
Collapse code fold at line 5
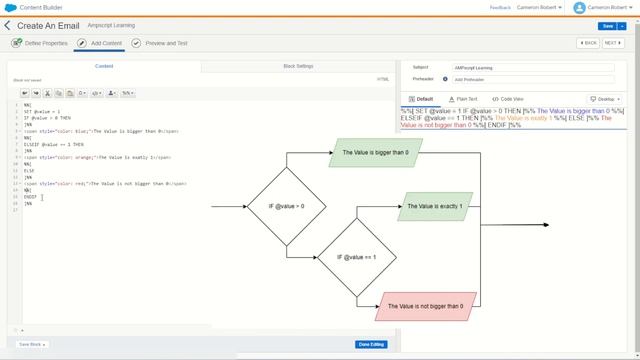coord(20,131)
